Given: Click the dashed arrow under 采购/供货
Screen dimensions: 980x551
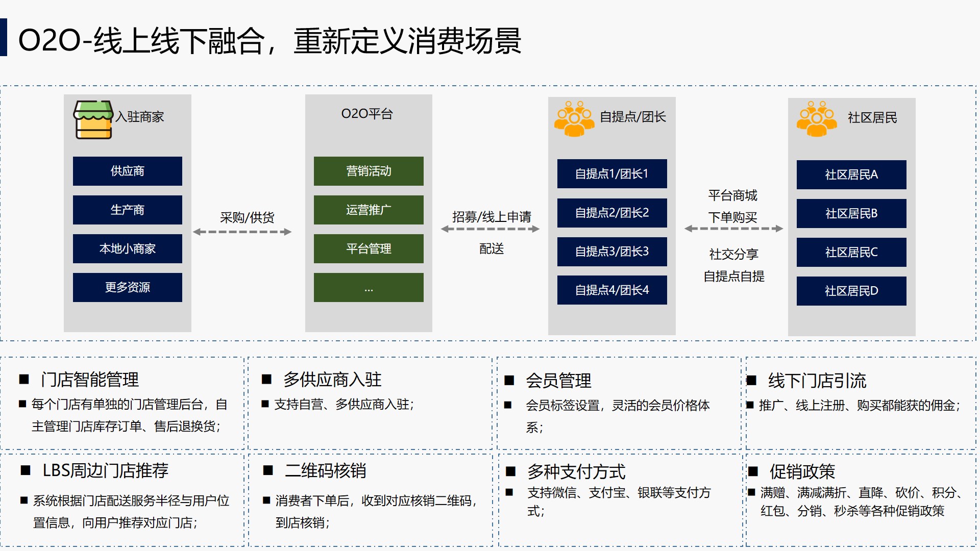Looking at the screenshot, I should [x=242, y=232].
